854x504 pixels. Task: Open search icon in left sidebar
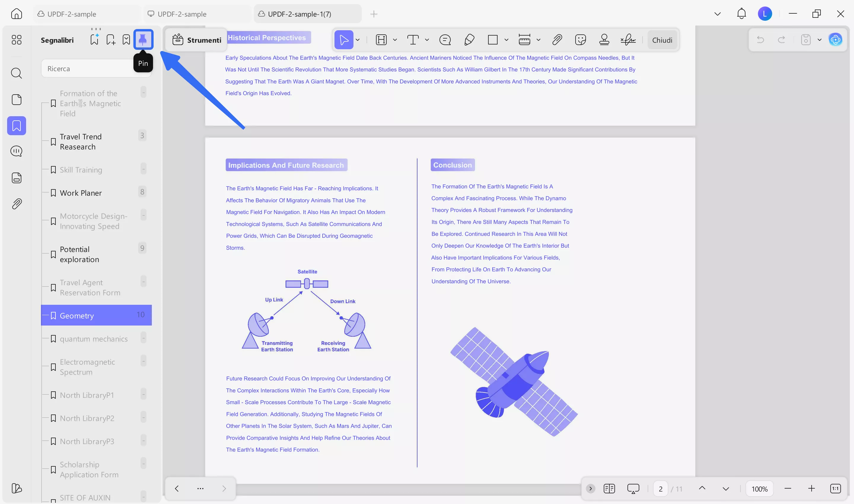coord(16,73)
